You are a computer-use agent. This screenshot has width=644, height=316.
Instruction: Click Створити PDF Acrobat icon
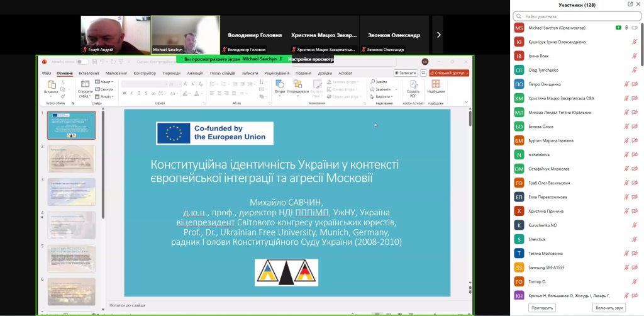click(x=413, y=87)
